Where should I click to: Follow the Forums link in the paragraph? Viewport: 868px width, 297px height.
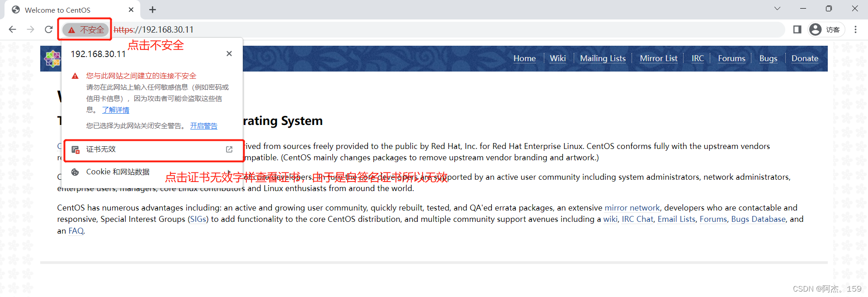(713, 219)
